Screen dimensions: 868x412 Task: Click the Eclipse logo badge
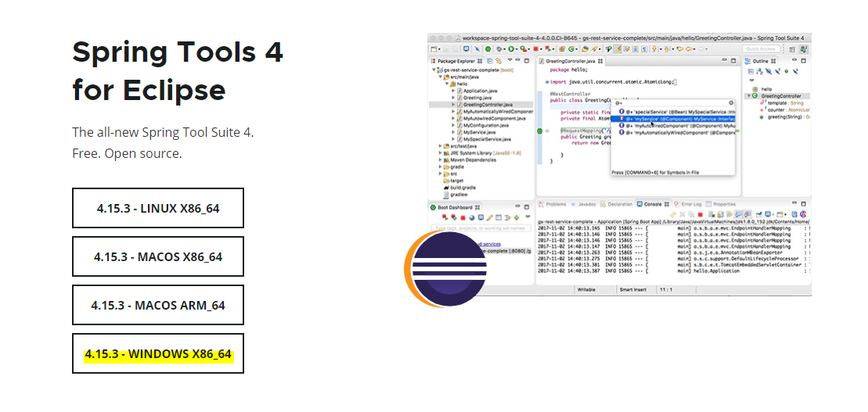(445, 269)
